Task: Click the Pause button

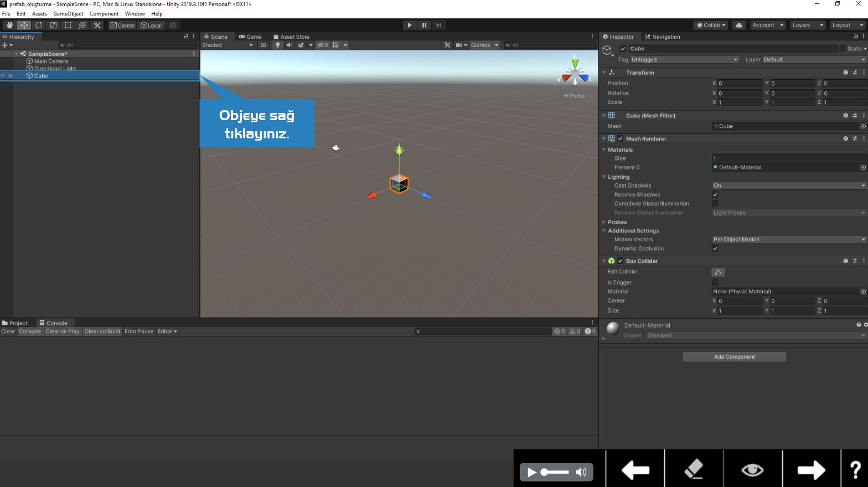Action: point(424,25)
